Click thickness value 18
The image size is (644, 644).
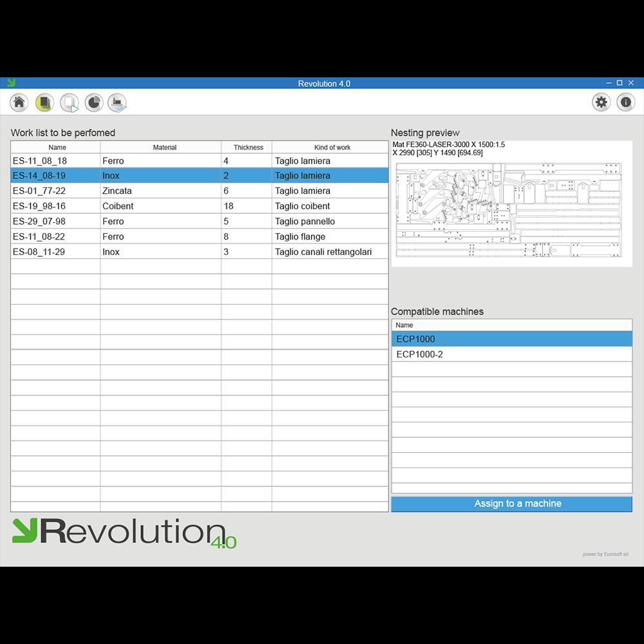[x=247, y=206]
